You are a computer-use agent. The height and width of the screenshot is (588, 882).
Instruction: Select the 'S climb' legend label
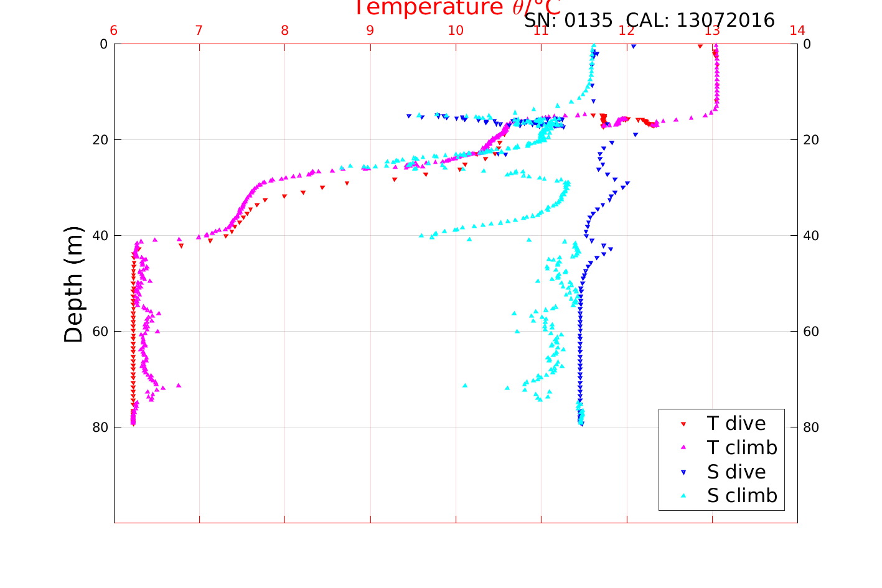coord(742,496)
